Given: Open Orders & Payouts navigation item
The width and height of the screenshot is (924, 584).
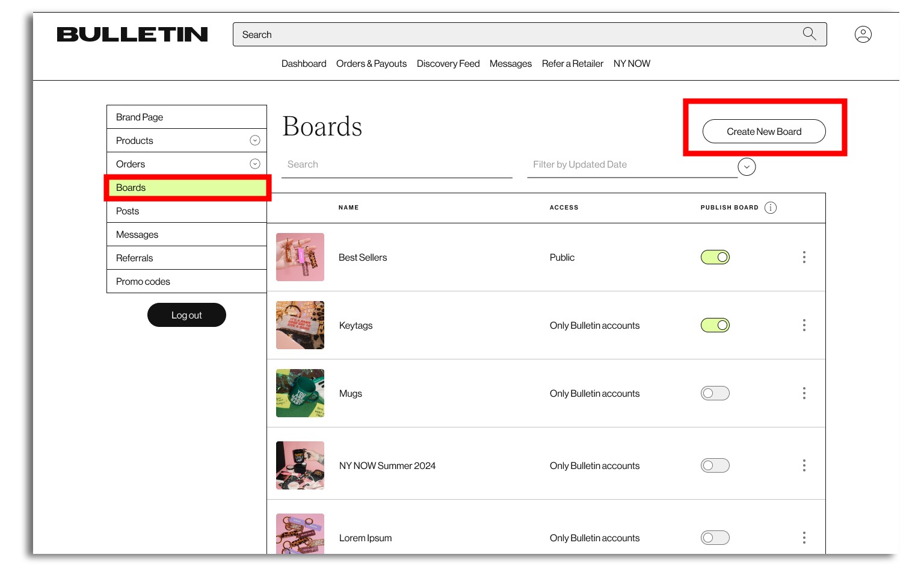Looking at the screenshot, I should tap(371, 64).
